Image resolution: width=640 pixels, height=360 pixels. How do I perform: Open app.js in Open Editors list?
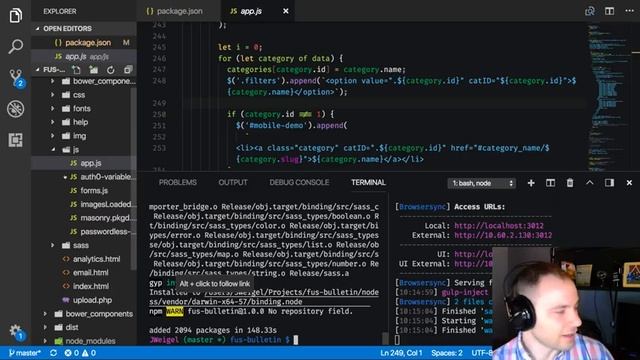[84, 56]
